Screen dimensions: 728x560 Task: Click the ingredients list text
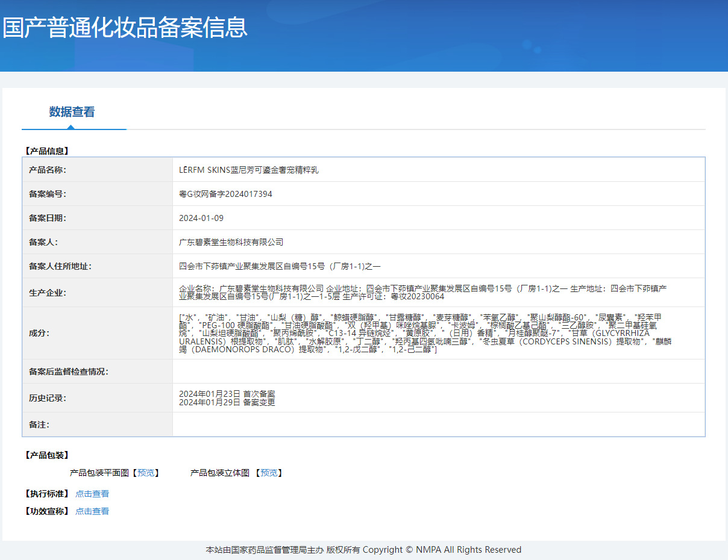click(426, 333)
